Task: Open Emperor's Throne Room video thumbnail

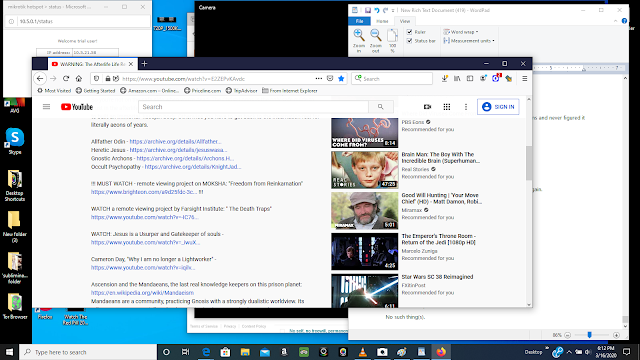Action: [x=364, y=251]
